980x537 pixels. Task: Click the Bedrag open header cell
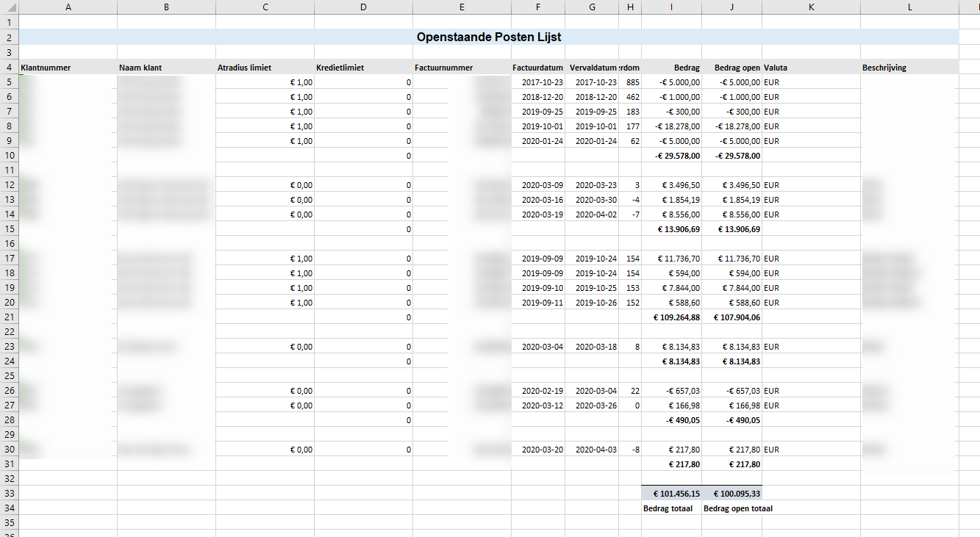(732, 67)
